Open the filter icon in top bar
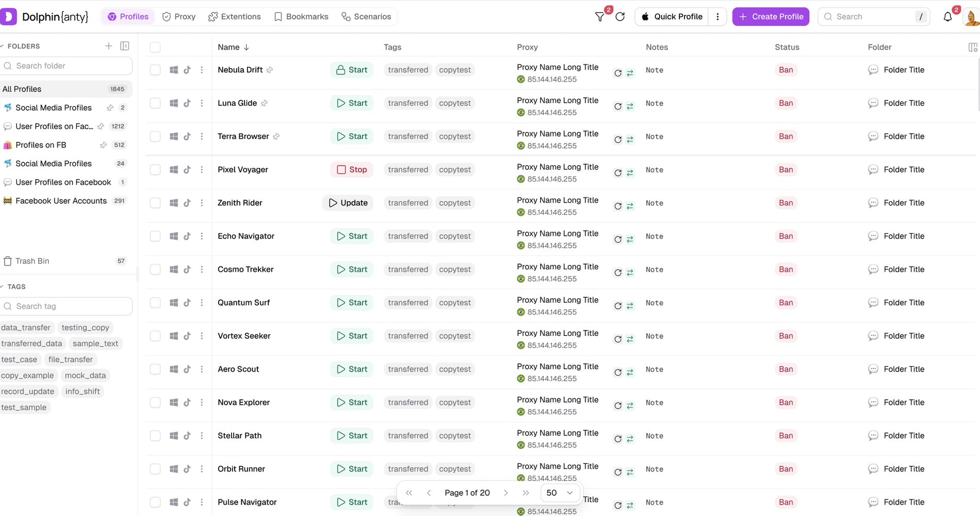 (600, 17)
